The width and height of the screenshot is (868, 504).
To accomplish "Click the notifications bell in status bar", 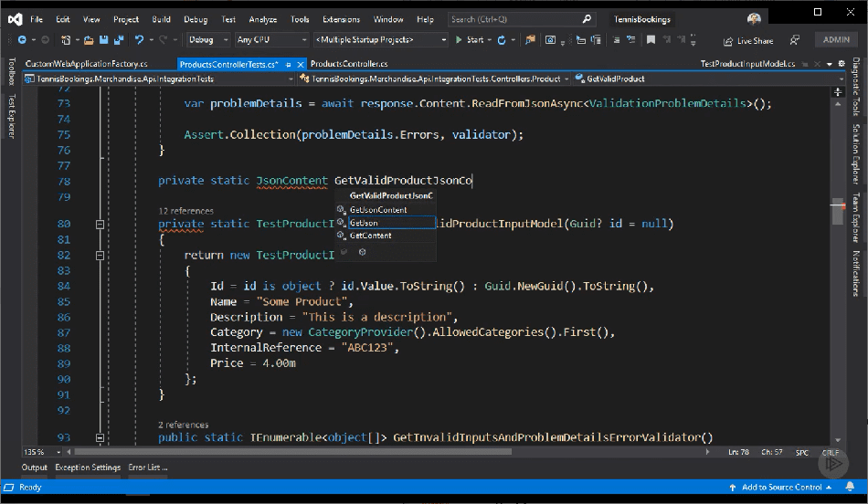I will tap(850, 487).
